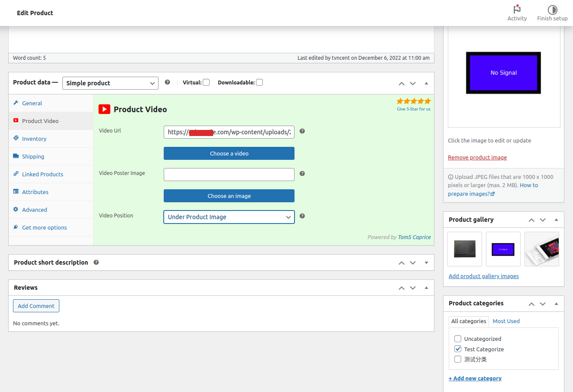Click the Choose an image button
Screen dimensions: 573x392
(x=229, y=196)
